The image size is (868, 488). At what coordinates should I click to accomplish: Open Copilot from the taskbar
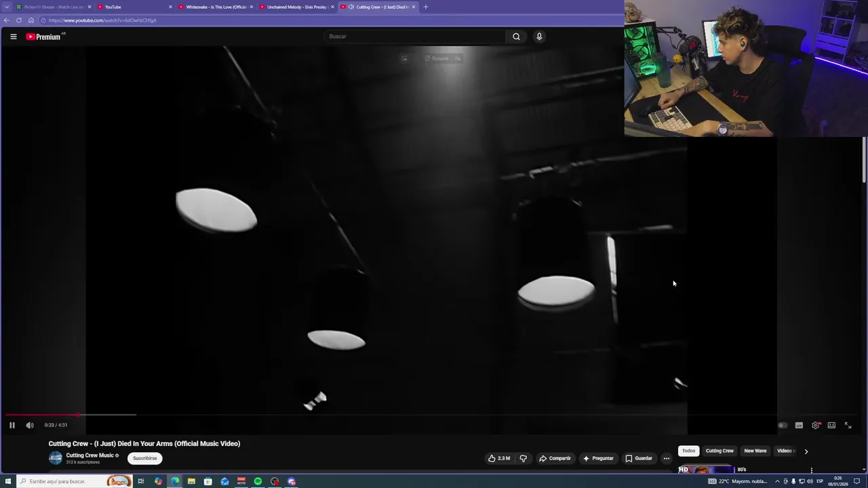158,481
